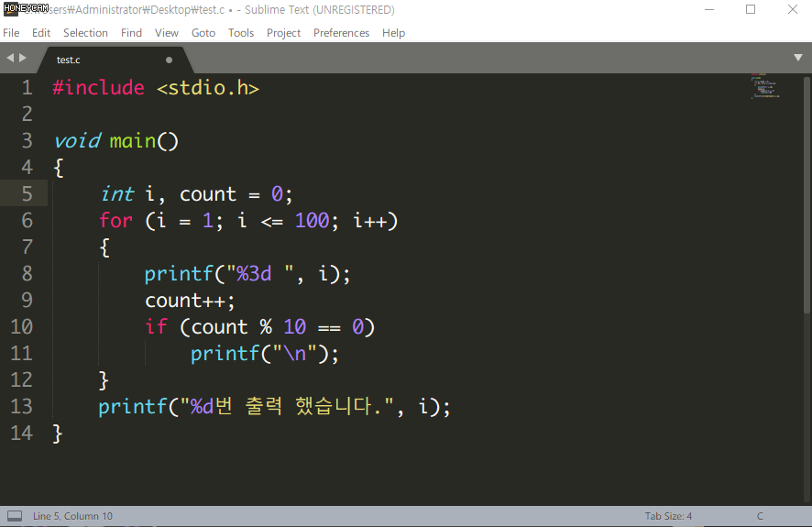
Task: Click count++ on line 9
Action: click(x=190, y=301)
